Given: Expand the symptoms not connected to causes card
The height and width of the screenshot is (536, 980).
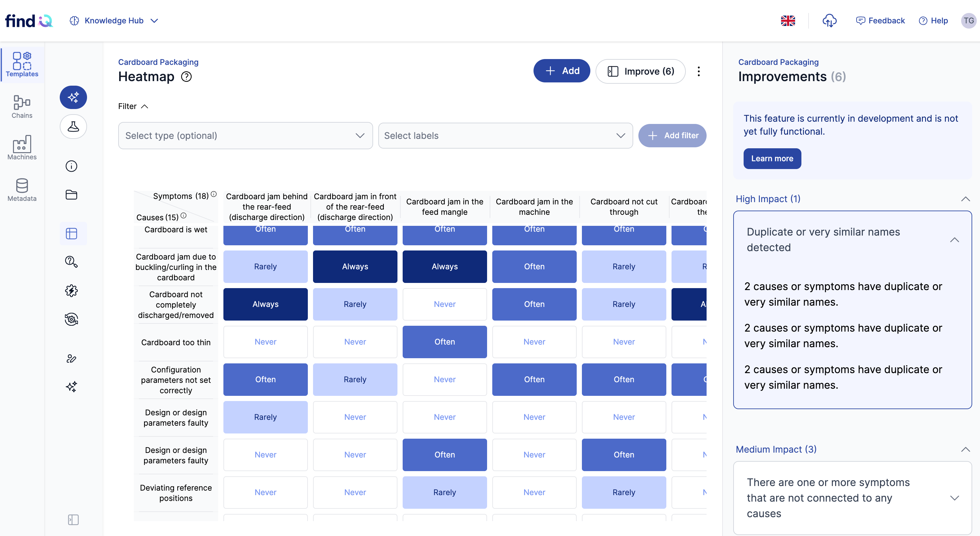Looking at the screenshot, I should 955,498.
